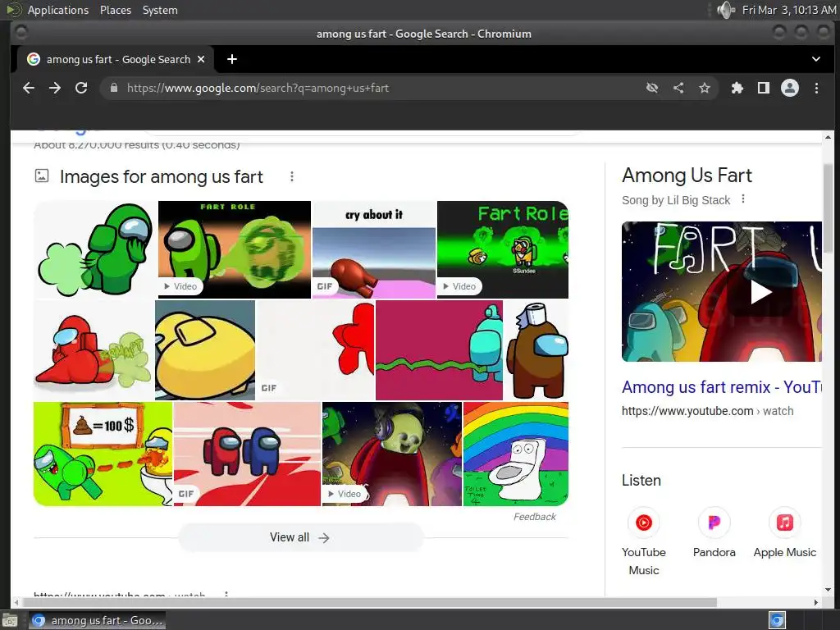The image size is (840, 630).
Task: Go forward to the next page
Action: 55,88
